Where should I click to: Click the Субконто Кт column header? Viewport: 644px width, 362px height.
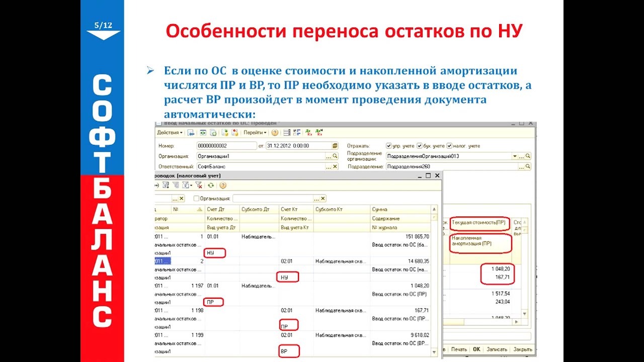pyautogui.click(x=342, y=209)
